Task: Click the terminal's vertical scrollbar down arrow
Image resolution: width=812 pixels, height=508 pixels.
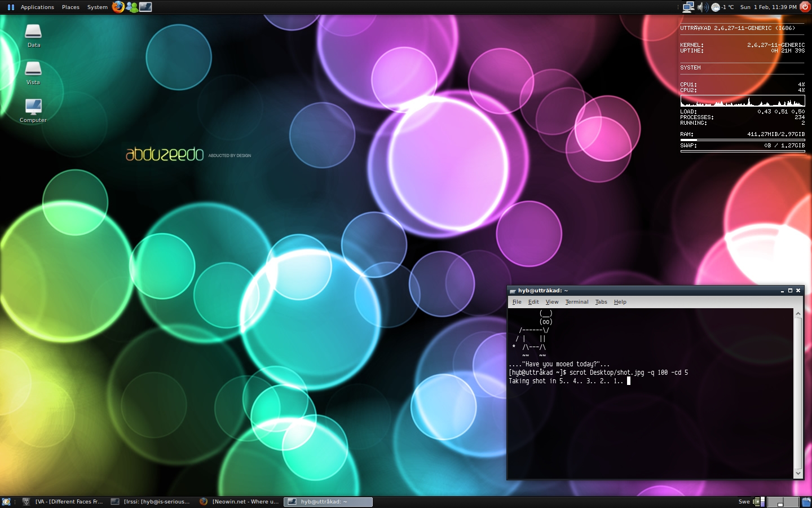Action: coord(798,473)
